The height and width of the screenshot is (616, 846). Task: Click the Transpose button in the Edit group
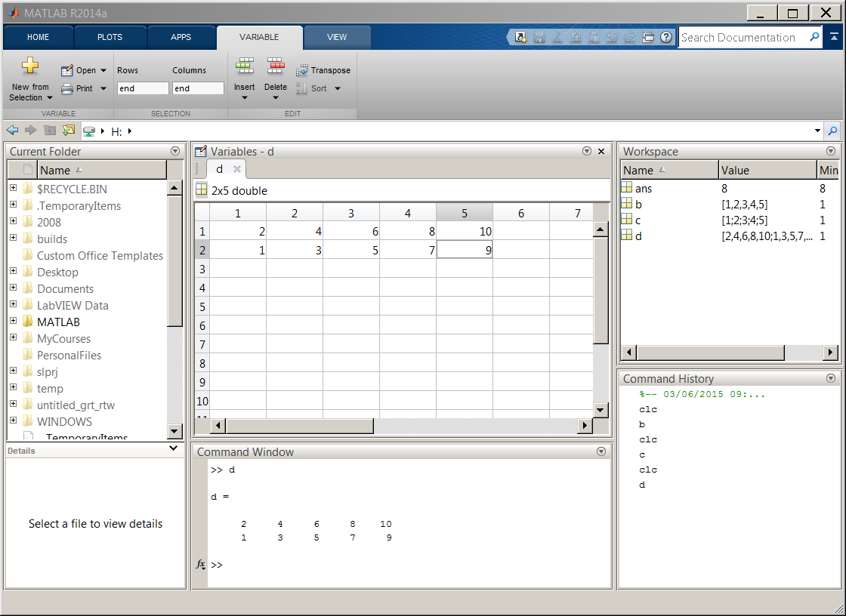(323, 70)
